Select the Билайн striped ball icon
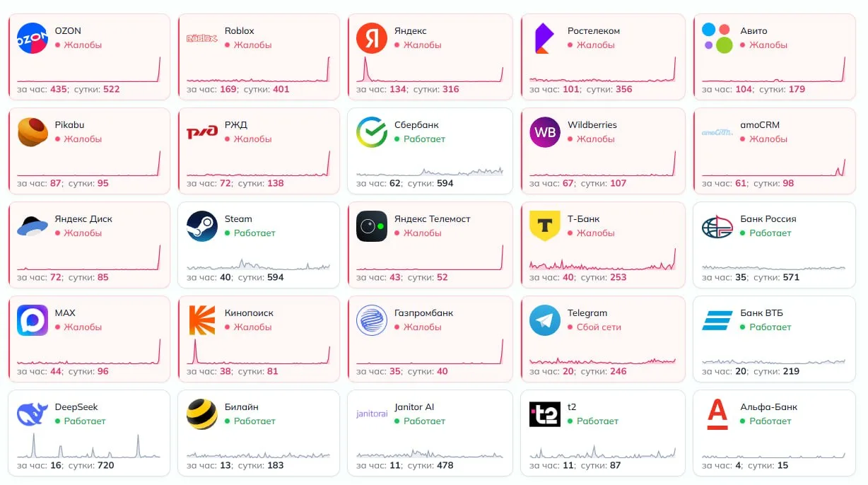This screenshot has height=485, width=868. (x=202, y=414)
